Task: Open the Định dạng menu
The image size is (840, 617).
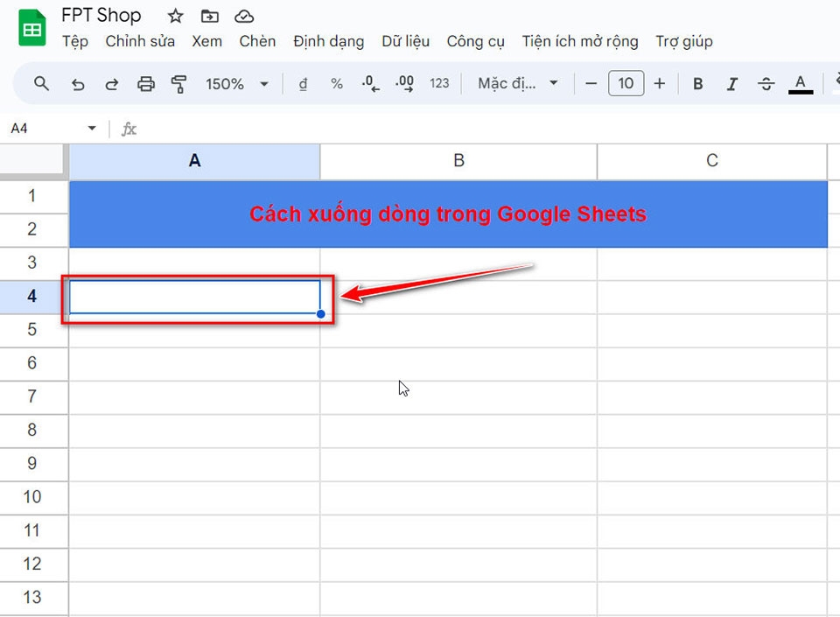Action: tap(328, 41)
